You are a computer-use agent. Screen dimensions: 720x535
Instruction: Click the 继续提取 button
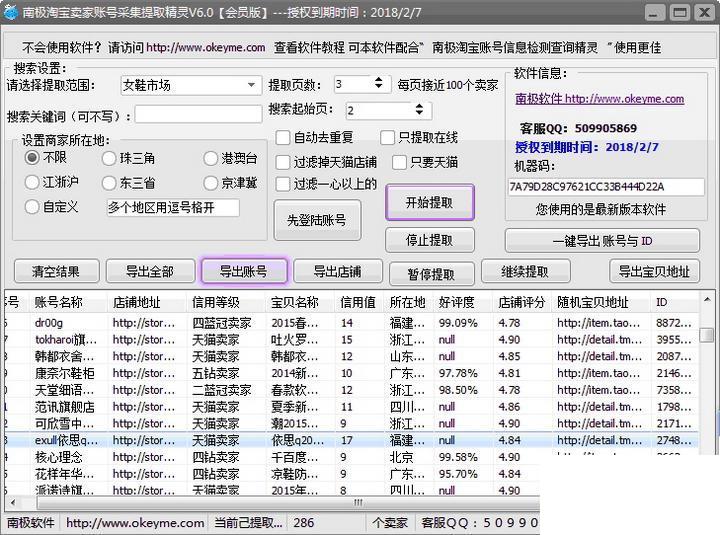525,271
